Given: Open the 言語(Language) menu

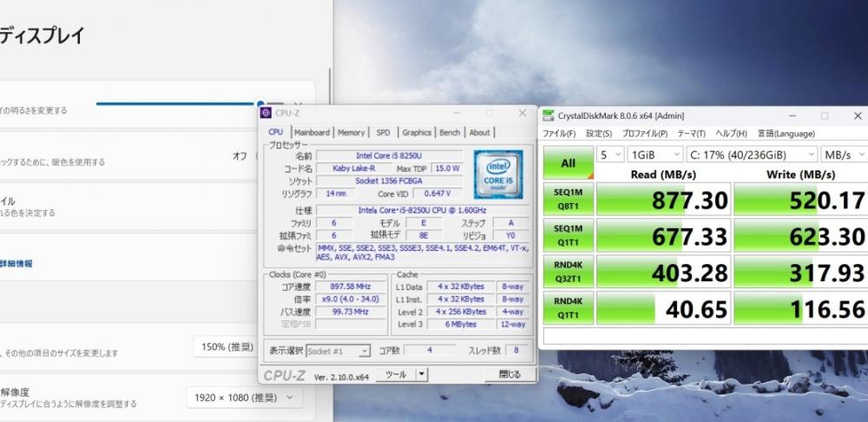Looking at the screenshot, I should tap(786, 134).
